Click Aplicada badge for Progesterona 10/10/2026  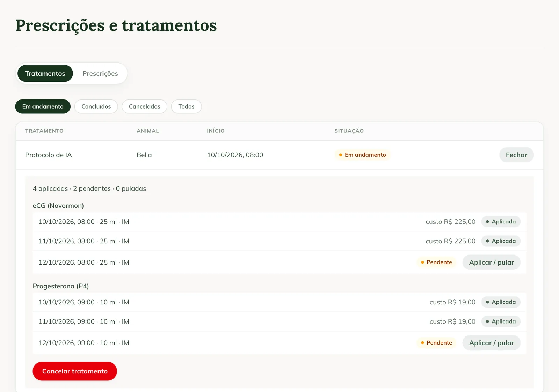pos(501,302)
